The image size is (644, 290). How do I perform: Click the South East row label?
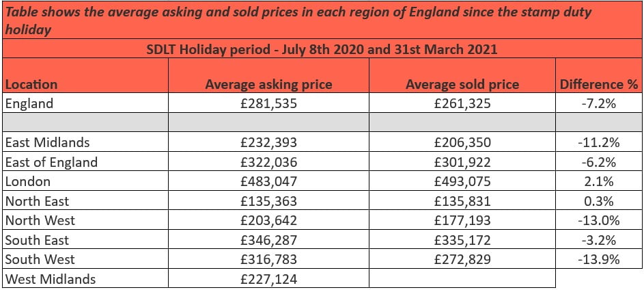(38, 240)
